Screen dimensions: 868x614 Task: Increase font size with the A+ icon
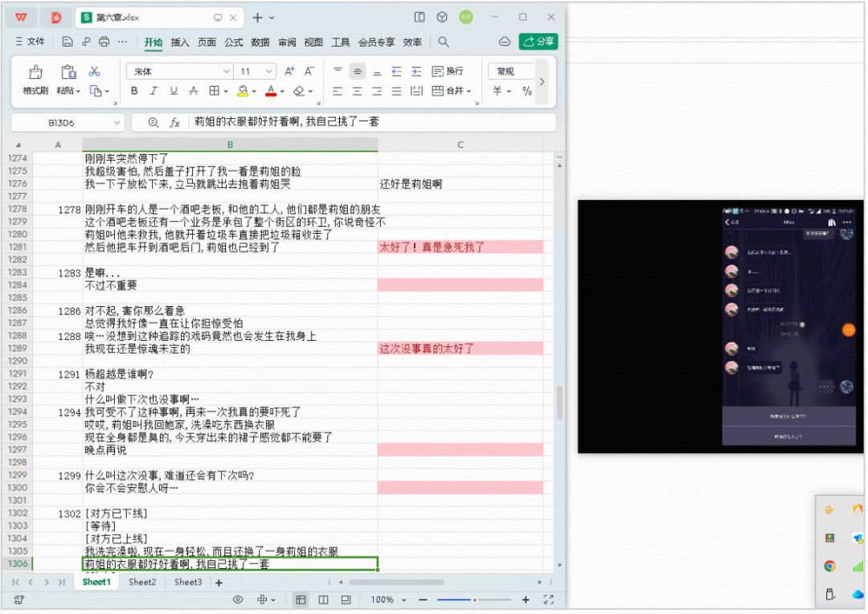tap(289, 71)
